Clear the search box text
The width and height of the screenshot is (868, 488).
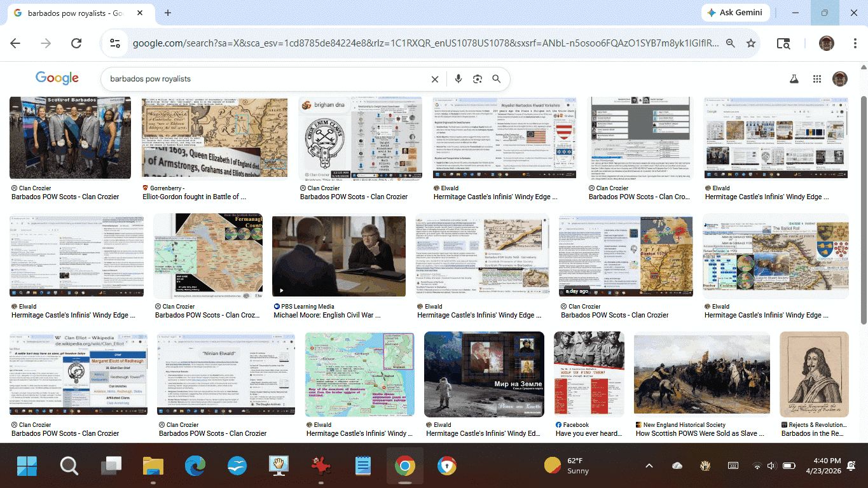pyautogui.click(x=435, y=79)
